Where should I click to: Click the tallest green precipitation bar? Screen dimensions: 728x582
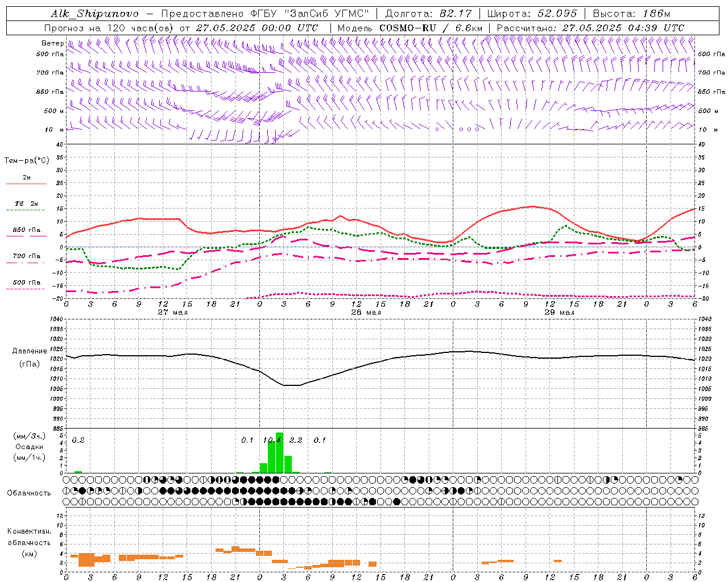point(279,452)
